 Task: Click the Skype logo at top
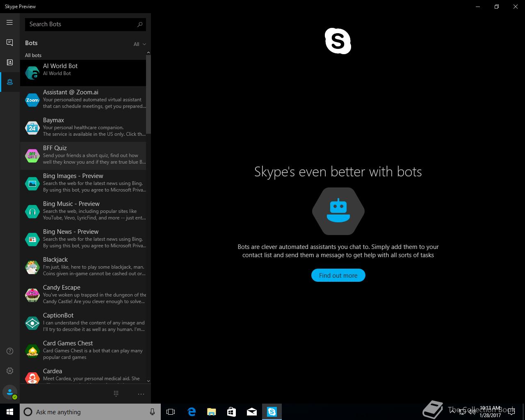[x=338, y=41]
